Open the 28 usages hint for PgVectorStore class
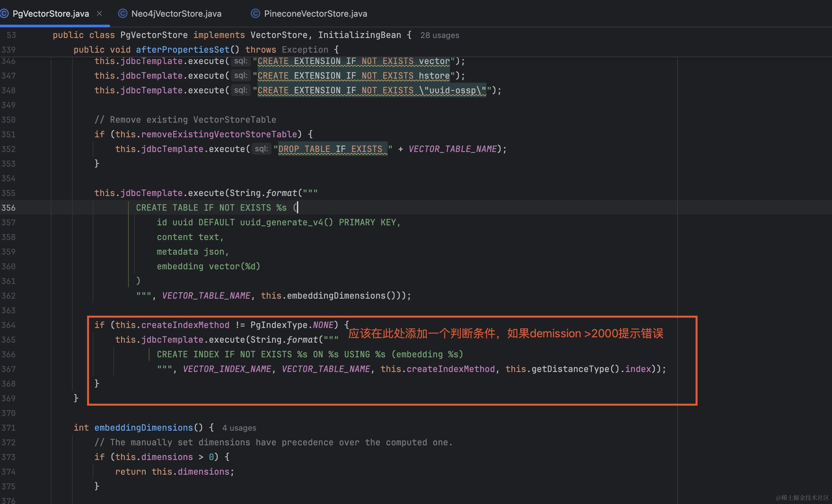Screen dimensions: 832x504 point(439,35)
